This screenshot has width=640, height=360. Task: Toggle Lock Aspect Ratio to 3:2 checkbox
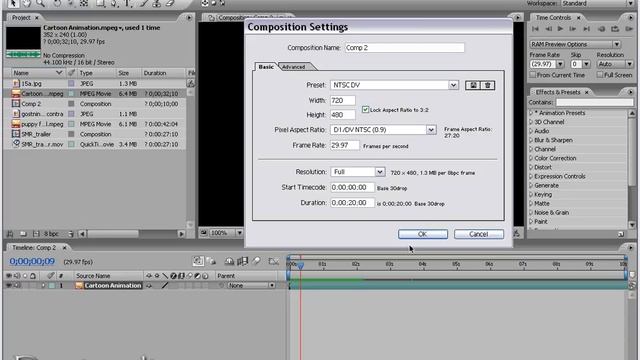365,109
